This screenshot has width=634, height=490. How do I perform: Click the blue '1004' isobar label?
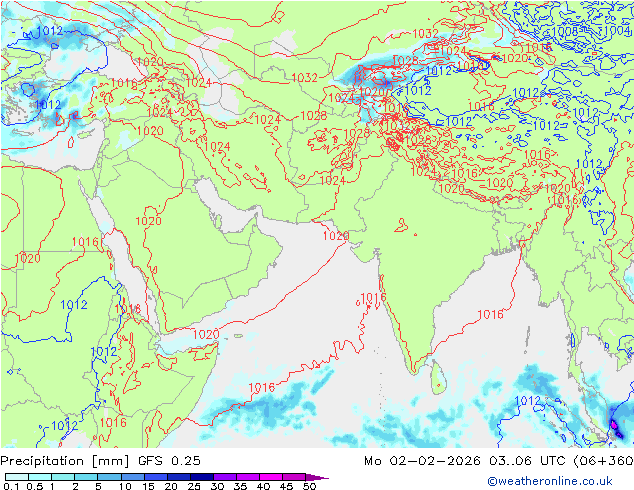[x=618, y=31]
